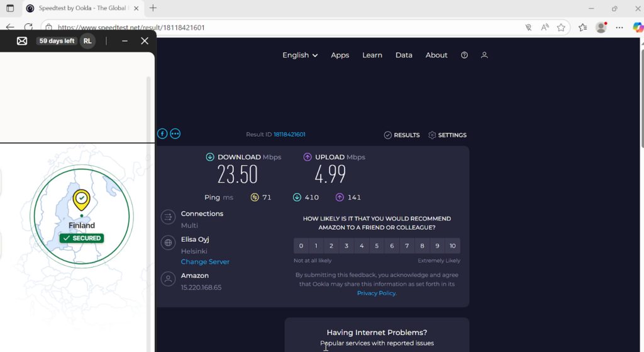Add page to favorites star icon
The height and width of the screenshot is (352, 644).
point(561,28)
